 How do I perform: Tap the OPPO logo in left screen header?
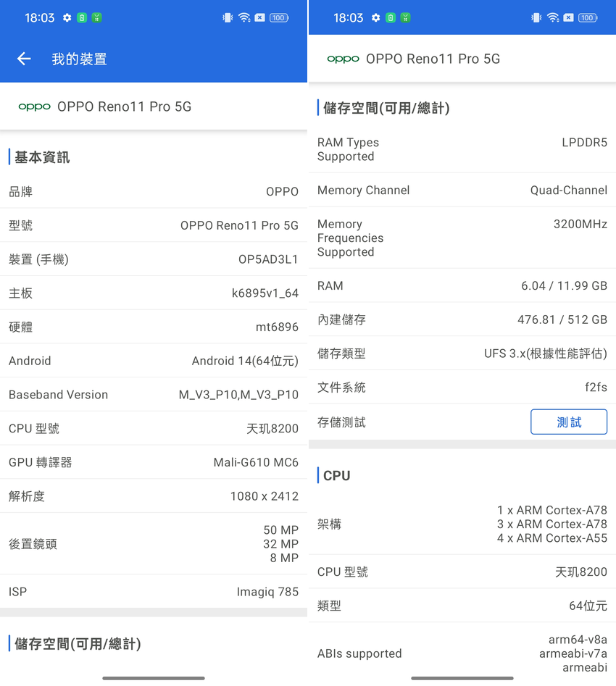pyautogui.click(x=34, y=106)
